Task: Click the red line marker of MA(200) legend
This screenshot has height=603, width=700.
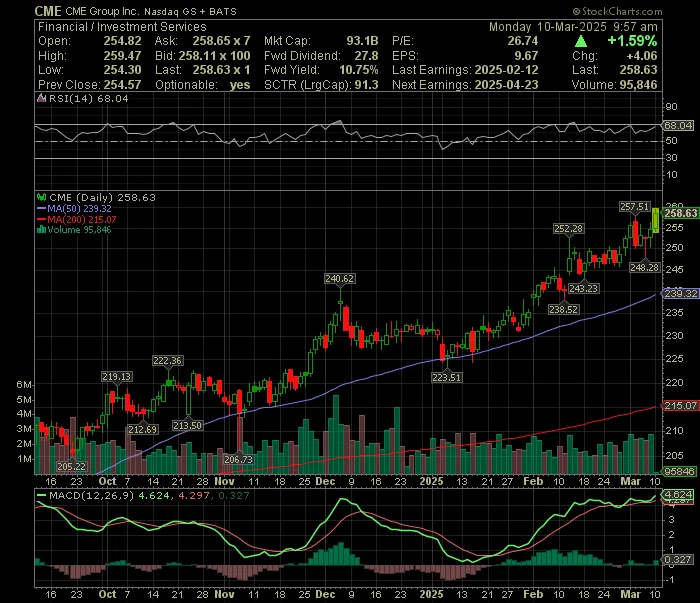Action: click(x=42, y=219)
